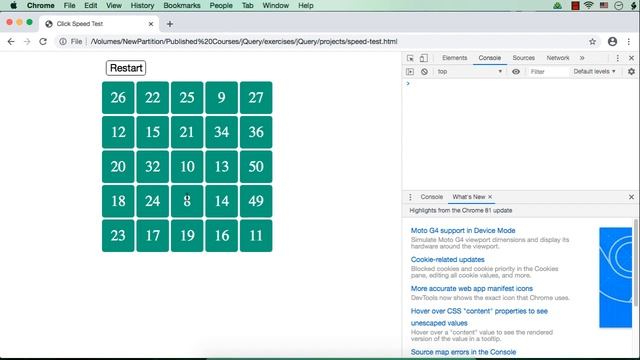
Task: Open More accurate web app manifest icons link
Action: pyautogui.click(x=471, y=289)
